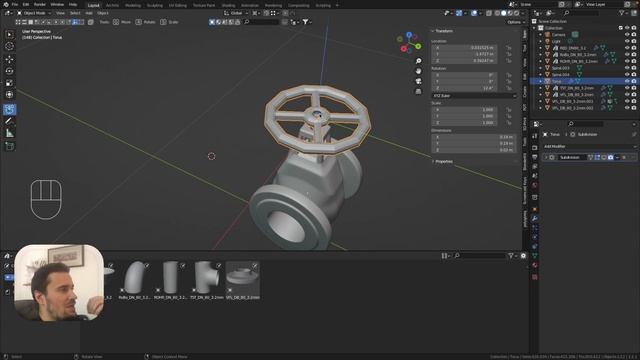The height and width of the screenshot is (360, 640).
Task: Open the Material properties tab icon
Action: [x=535, y=265]
